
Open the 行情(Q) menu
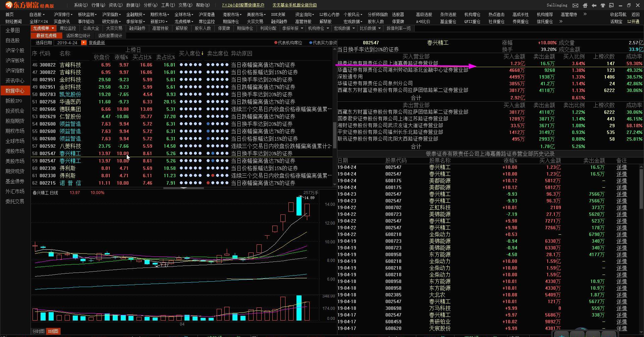click(98, 5)
